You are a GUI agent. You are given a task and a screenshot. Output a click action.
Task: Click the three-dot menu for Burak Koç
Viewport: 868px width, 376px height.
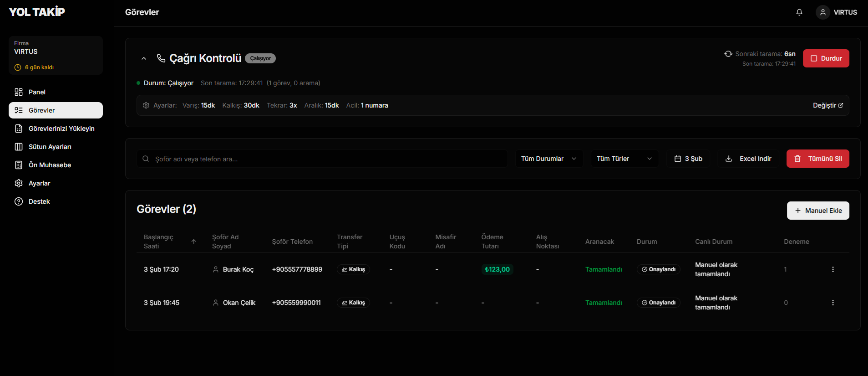click(832, 269)
